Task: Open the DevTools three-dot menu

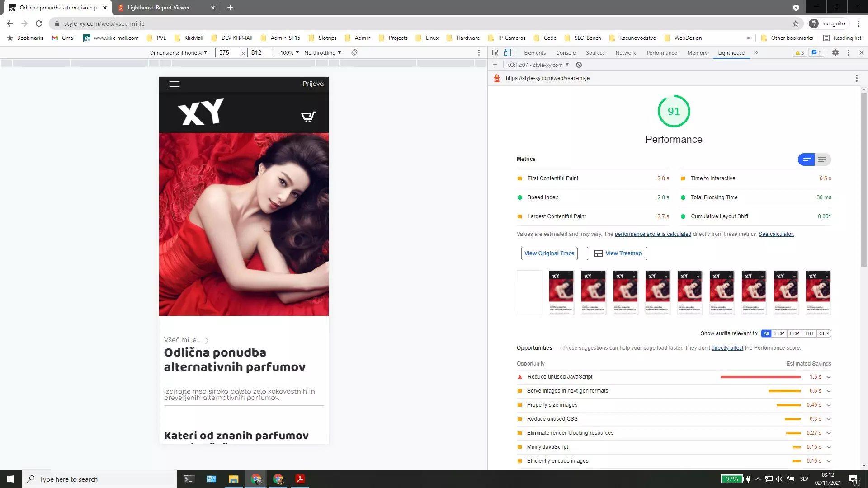Action: coord(848,53)
